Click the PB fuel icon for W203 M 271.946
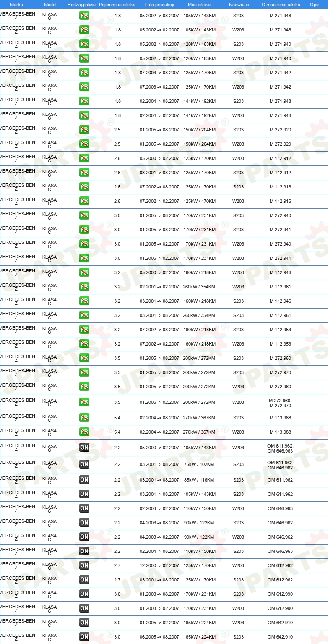 pyautogui.click(x=84, y=30)
